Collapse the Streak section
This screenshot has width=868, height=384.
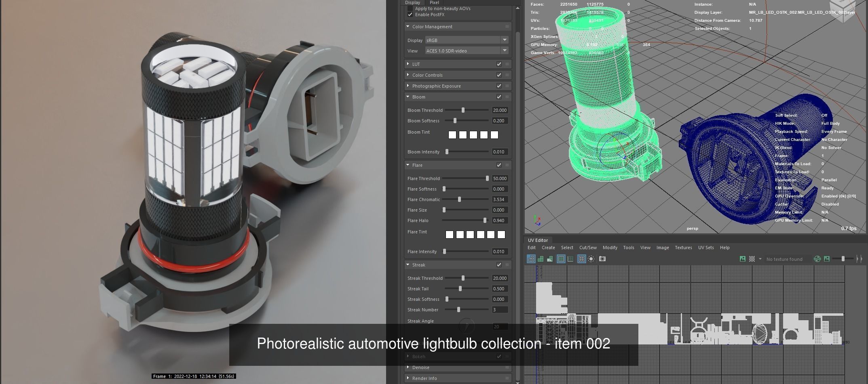tap(408, 265)
